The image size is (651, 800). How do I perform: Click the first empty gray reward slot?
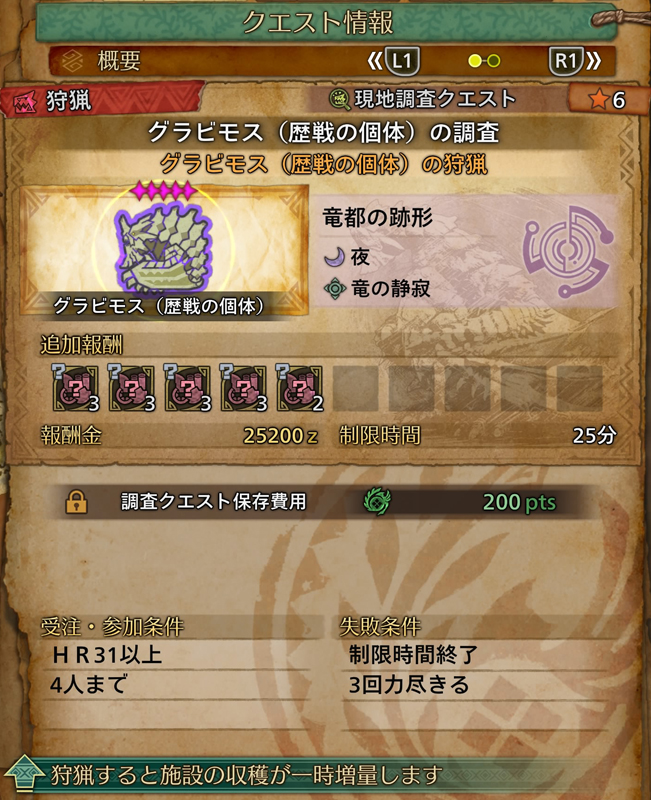coord(356,388)
